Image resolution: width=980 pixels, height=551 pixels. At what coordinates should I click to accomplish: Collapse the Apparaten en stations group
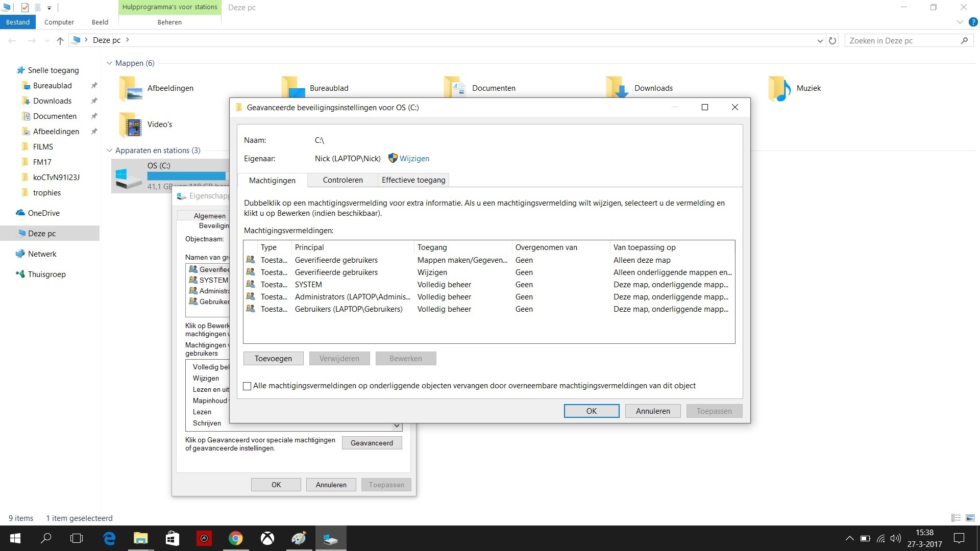tap(109, 151)
